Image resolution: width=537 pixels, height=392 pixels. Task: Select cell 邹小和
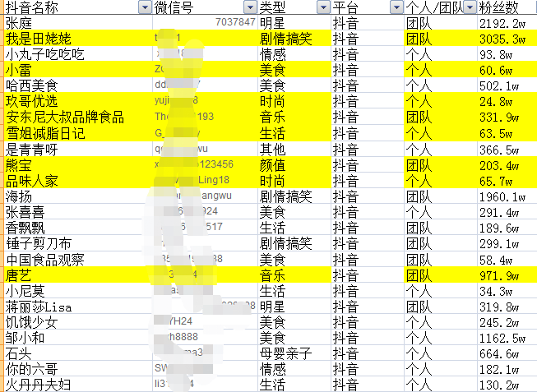pos(78,338)
